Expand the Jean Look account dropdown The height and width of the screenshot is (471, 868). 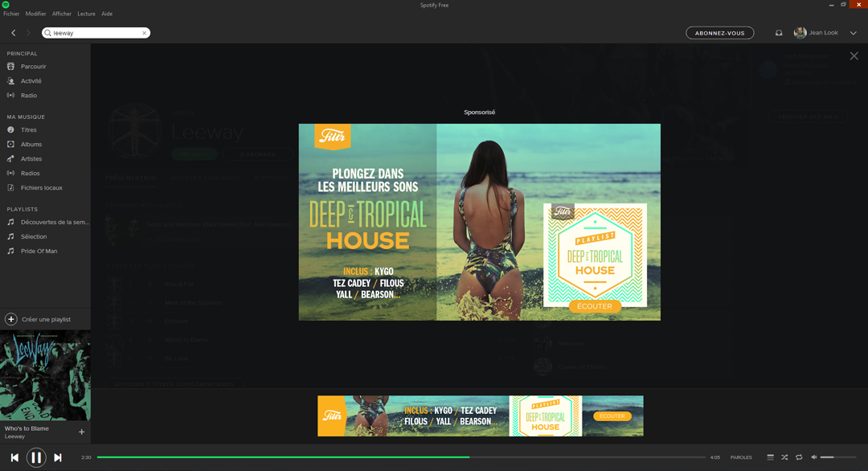(x=854, y=33)
